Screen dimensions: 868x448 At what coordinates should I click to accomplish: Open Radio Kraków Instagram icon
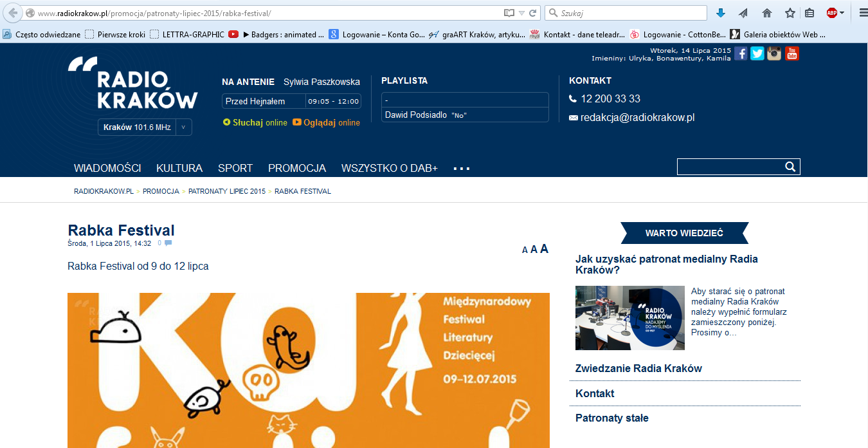pyautogui.click(x=774, y=53)
